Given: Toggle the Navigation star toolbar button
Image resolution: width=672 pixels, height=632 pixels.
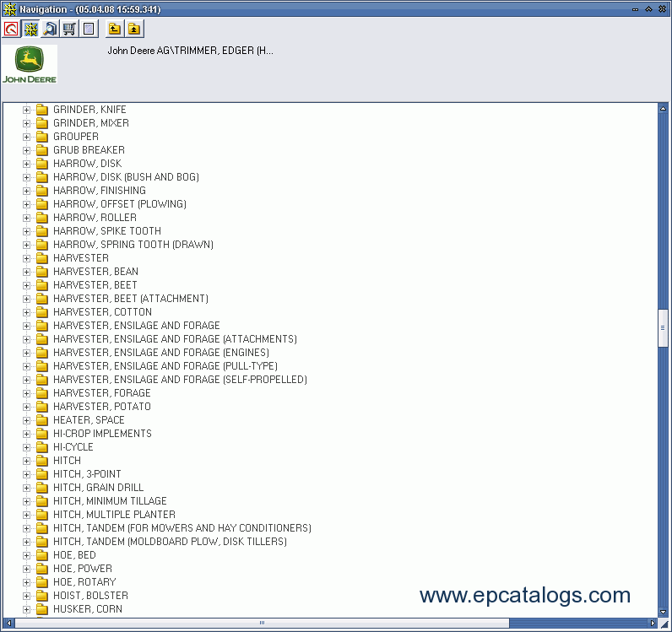Looking at the screenshot, I should pos(31,30).
